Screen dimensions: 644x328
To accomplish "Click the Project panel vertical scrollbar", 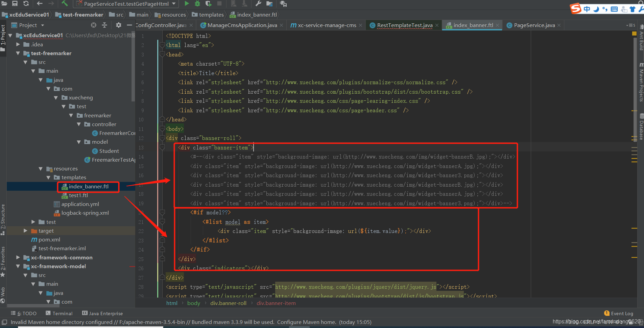I will click(x=133, y=66).
